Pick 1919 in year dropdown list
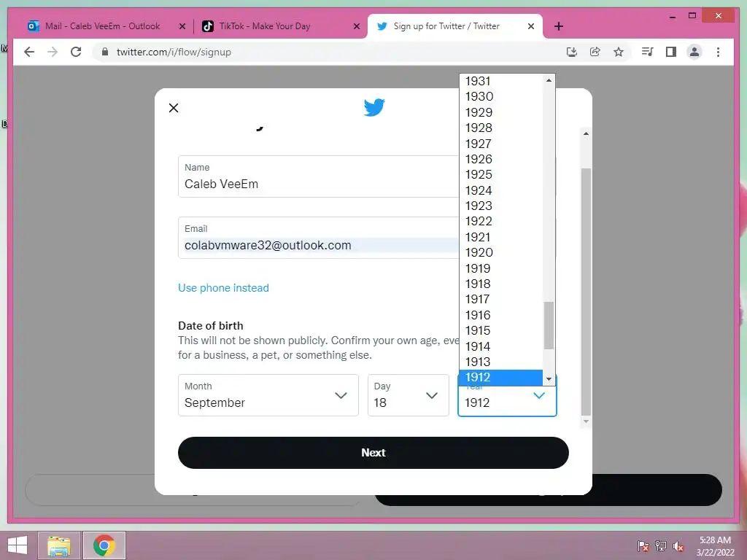Image resolution: width=747 pixels, height=560 pixels. 500,268
